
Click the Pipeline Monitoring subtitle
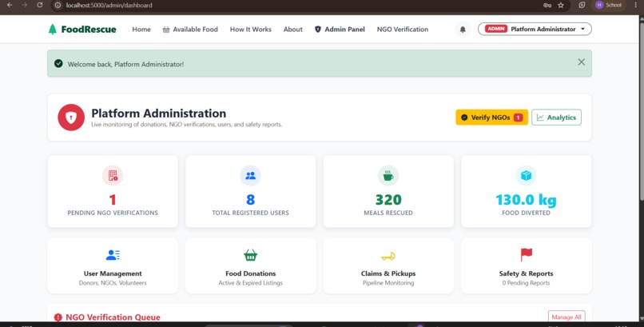pos(388,283)
